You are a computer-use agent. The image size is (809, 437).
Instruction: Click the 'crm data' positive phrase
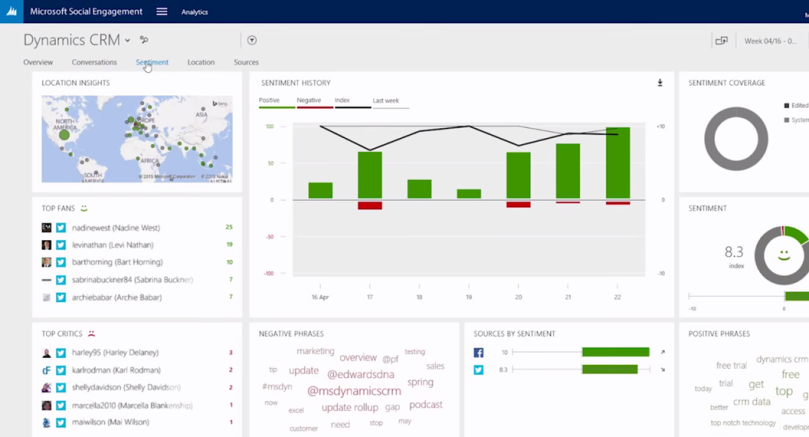point(752,401)
